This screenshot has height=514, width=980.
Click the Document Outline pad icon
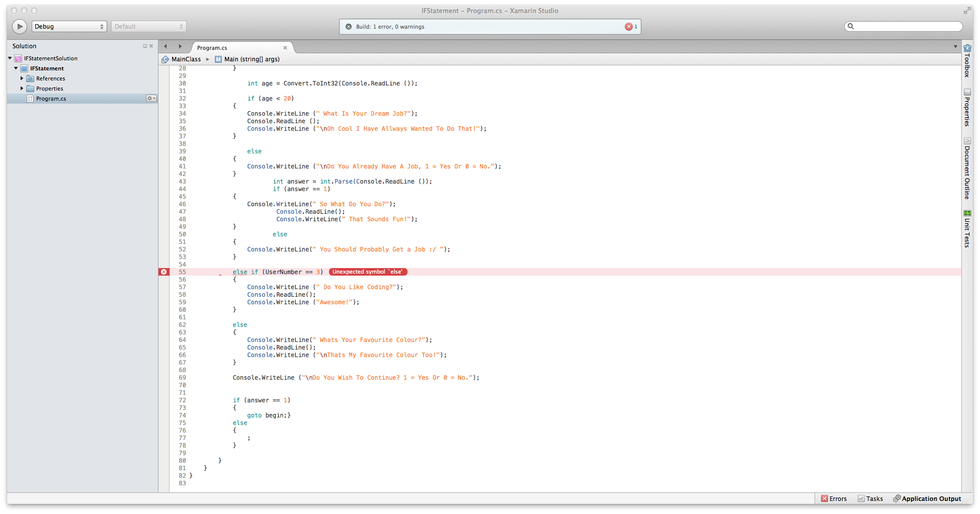tap(967, 141)
